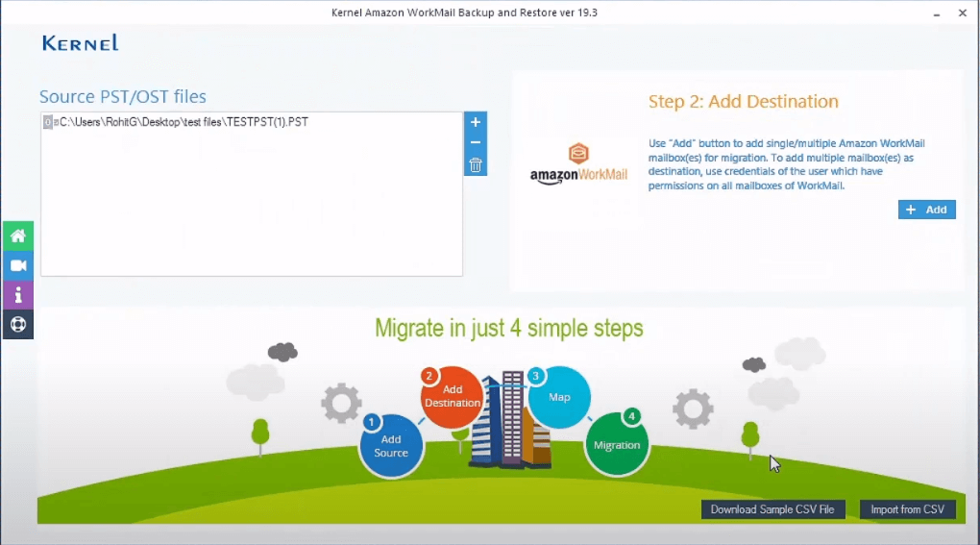The width and height of the screenshot is (980, 545).
Task: Click the Add Destination step circle
Action: 453,396
